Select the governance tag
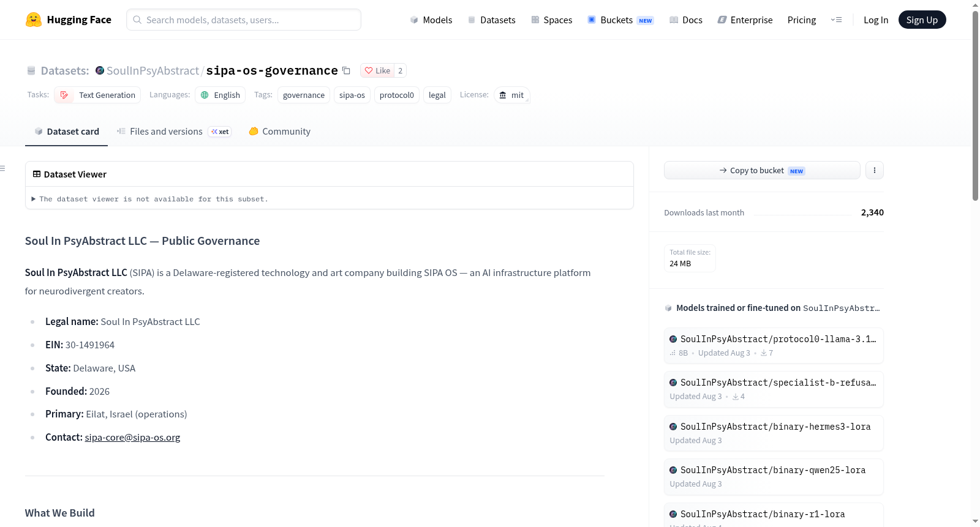The image size is (980, 527). (x=304, y=95)
